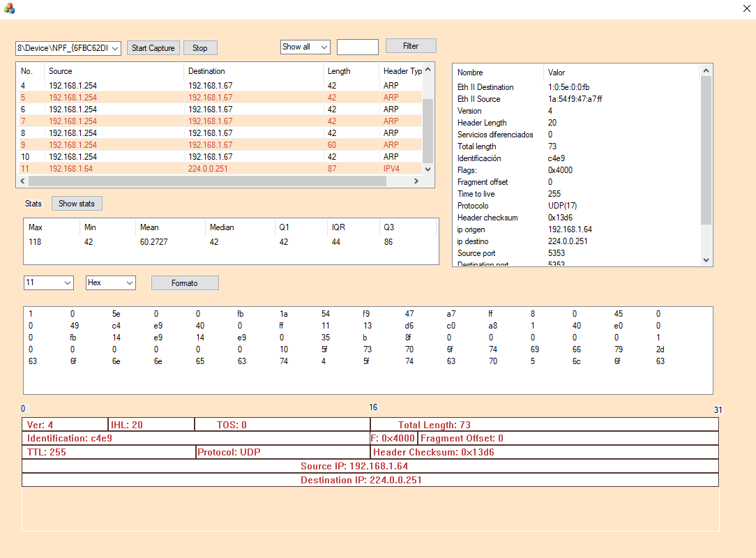Click the right arrow of the packet list scrollbar
This screenshot has width=756, height=558.
tap(416, 181)
